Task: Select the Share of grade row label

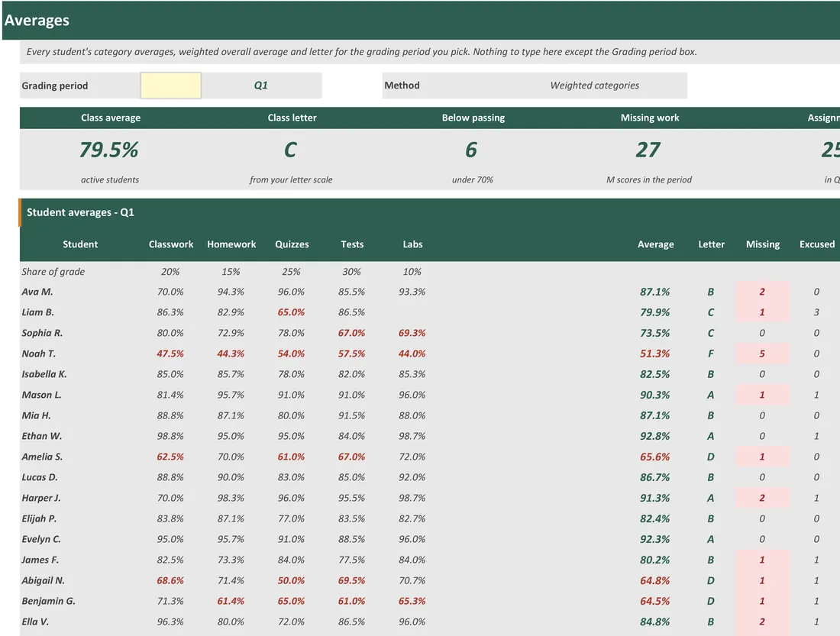Action: 53,272
